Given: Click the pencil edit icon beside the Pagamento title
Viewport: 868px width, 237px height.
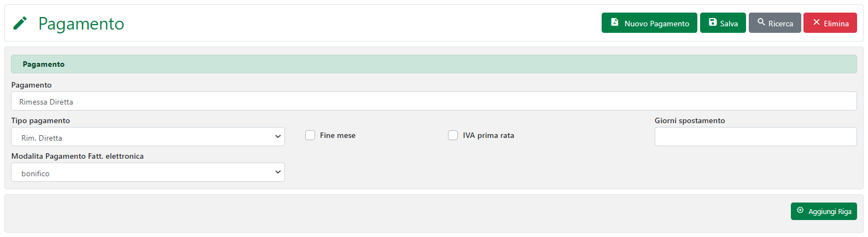Looking at the screenshot, I should pyautogui.click(x=20, y=23).
